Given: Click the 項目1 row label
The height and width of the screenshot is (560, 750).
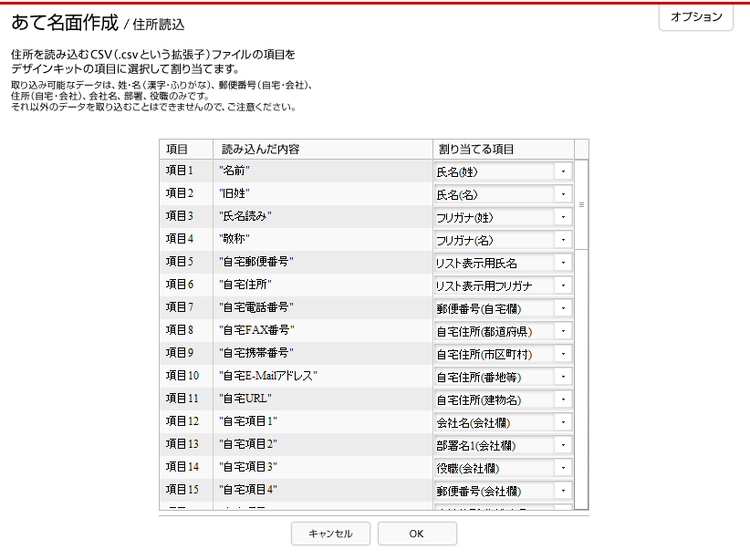Looking at the screenshot, I should coord(180,171).
